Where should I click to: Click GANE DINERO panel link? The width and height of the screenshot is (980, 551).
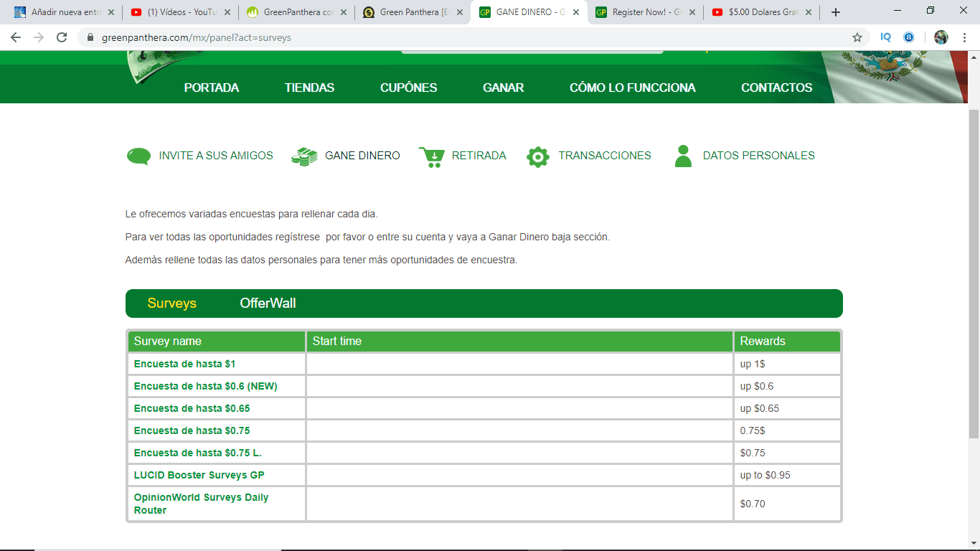click(x=362, y=156)
